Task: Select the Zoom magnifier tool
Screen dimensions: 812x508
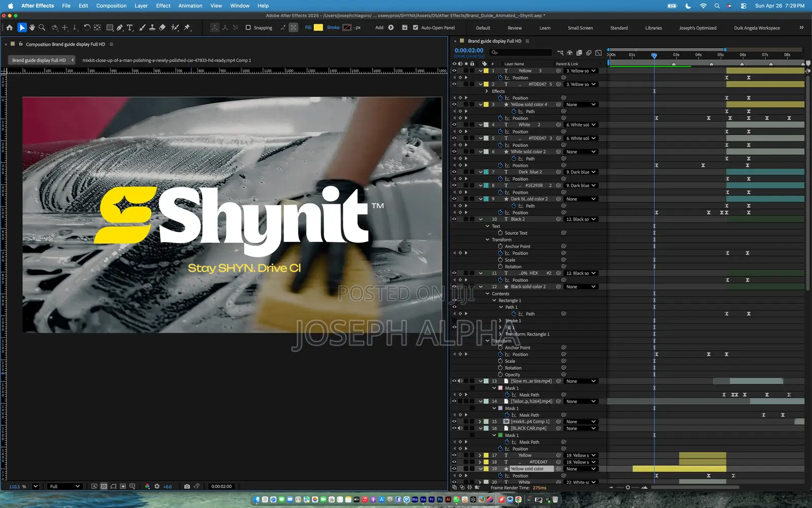Action: [42, 27]
